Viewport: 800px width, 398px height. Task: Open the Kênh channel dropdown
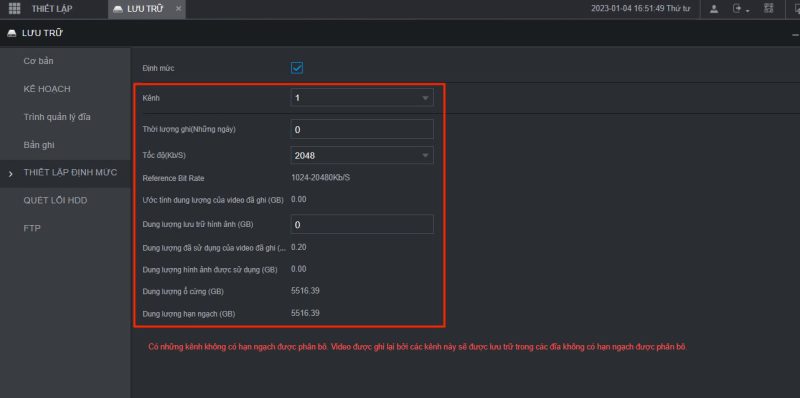(362, 97)
